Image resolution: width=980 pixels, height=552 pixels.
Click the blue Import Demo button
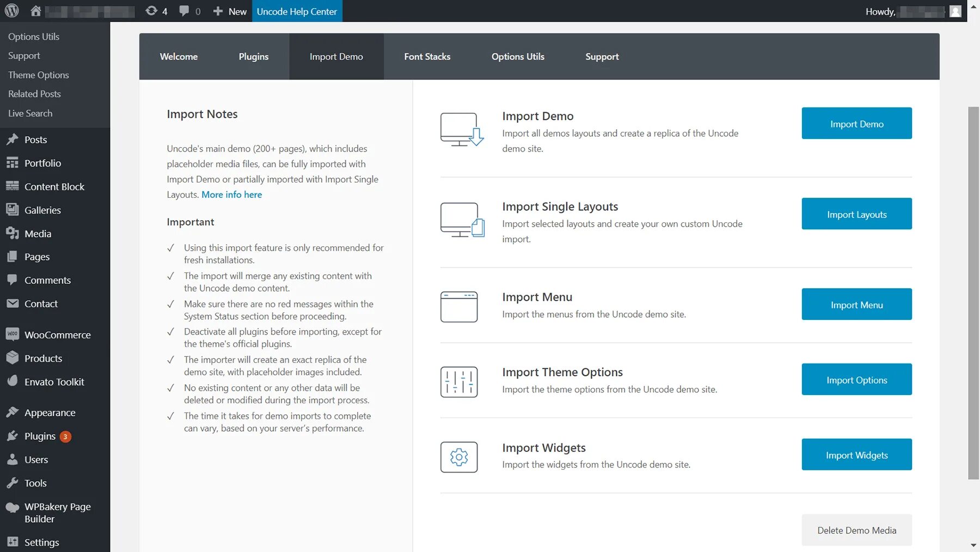856,124
